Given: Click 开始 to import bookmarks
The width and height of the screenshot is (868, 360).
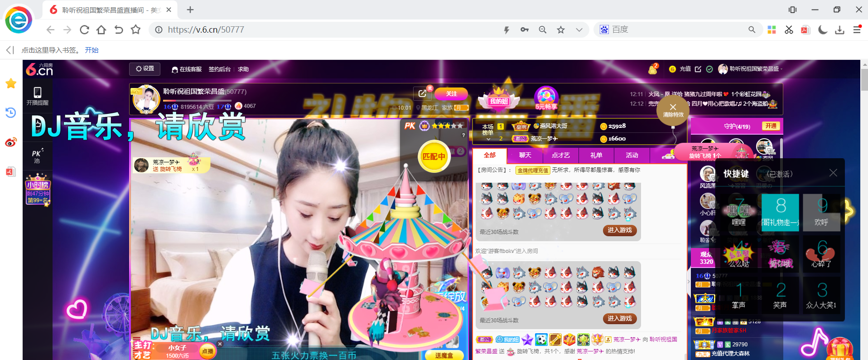Looking at the screenshot, I should pos(92,50).
